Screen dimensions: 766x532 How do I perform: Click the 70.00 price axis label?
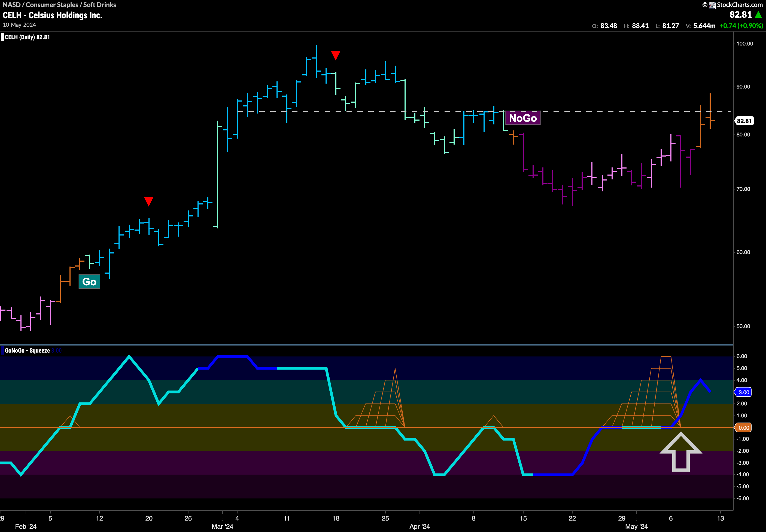point(743,189)
